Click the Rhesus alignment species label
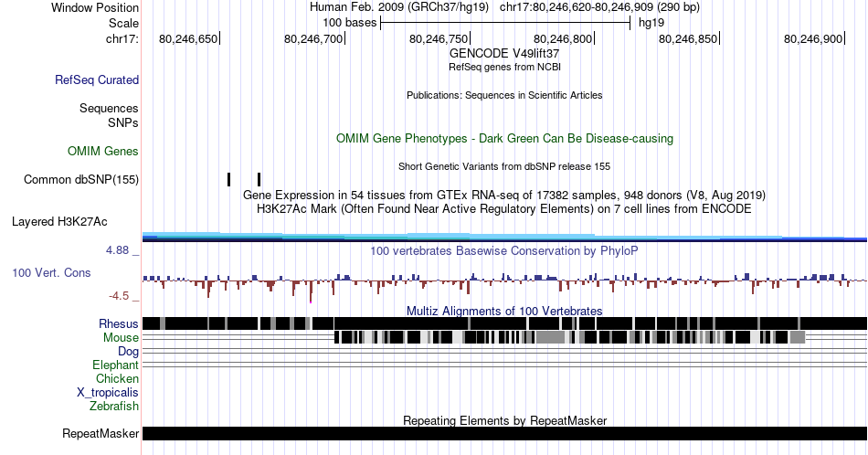Screen dimensions: 868x455 (119, 323)
